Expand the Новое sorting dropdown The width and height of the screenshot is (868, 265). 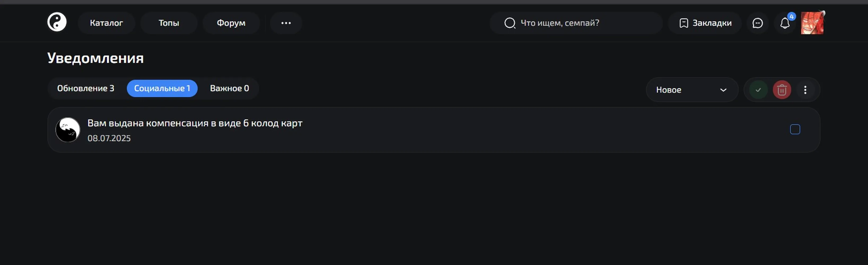click(692, 90)
